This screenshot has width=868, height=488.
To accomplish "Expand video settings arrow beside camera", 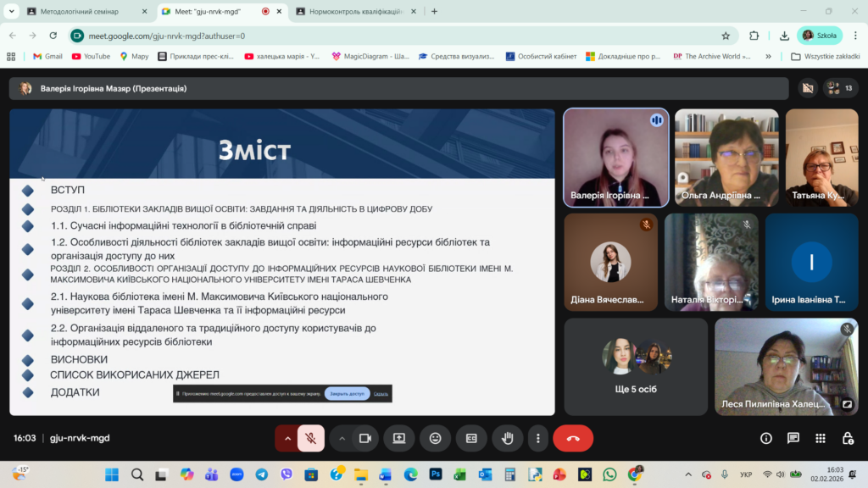I will 342,438.
